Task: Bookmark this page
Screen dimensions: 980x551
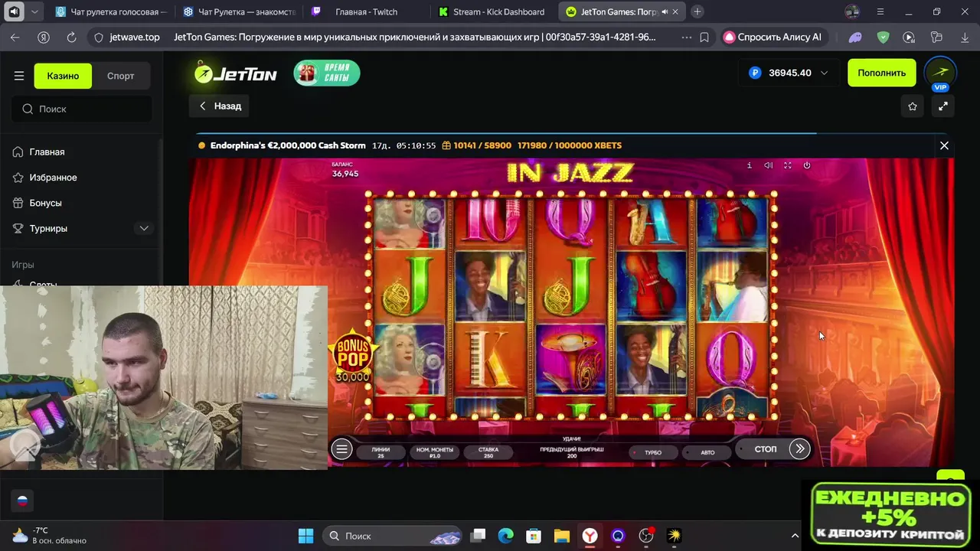Action: [704, 37]
